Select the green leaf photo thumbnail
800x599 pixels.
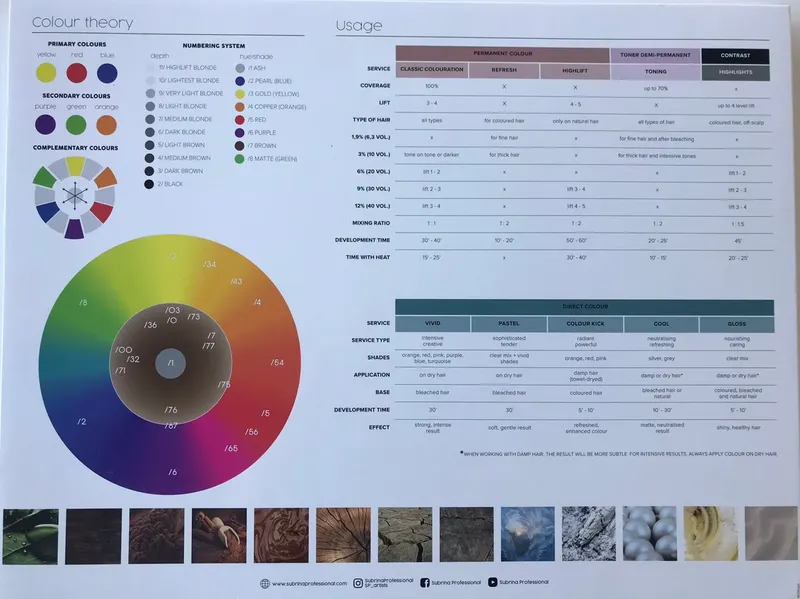click(31, 536)
